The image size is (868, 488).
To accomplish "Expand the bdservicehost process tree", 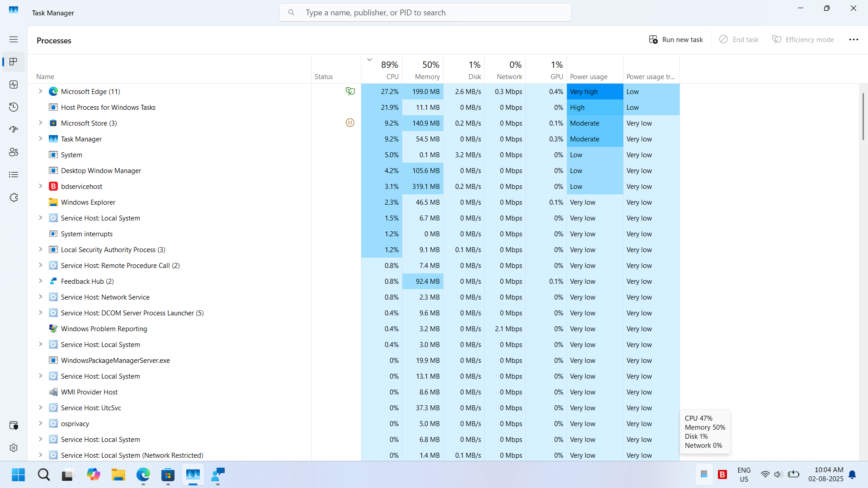I will click(x=40, y=186).
